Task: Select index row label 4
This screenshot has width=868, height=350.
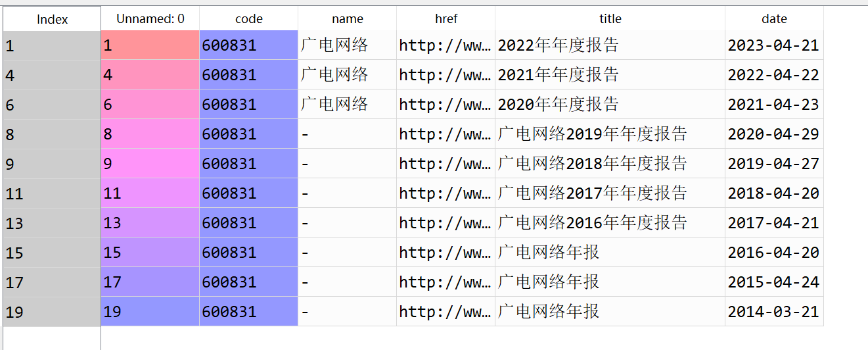Action: coord(52,75)
